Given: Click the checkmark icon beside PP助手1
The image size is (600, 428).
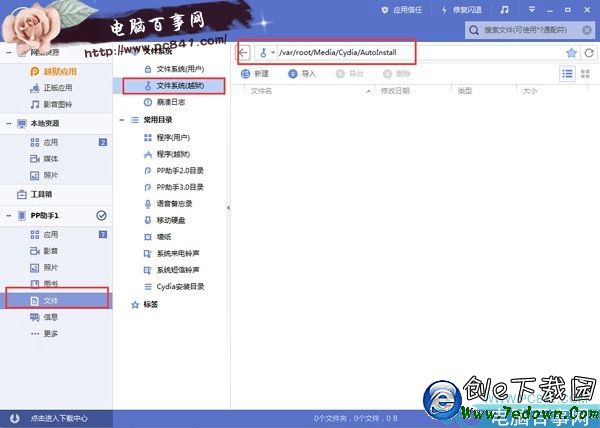Looking at the screenshot, I should (x=101, y=216).
